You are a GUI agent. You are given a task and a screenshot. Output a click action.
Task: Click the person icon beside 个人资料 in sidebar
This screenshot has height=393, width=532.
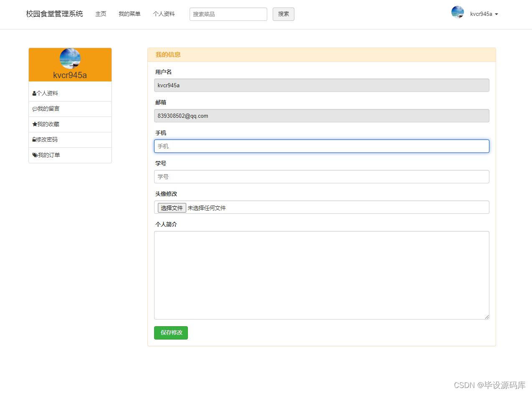click(34, 94)
